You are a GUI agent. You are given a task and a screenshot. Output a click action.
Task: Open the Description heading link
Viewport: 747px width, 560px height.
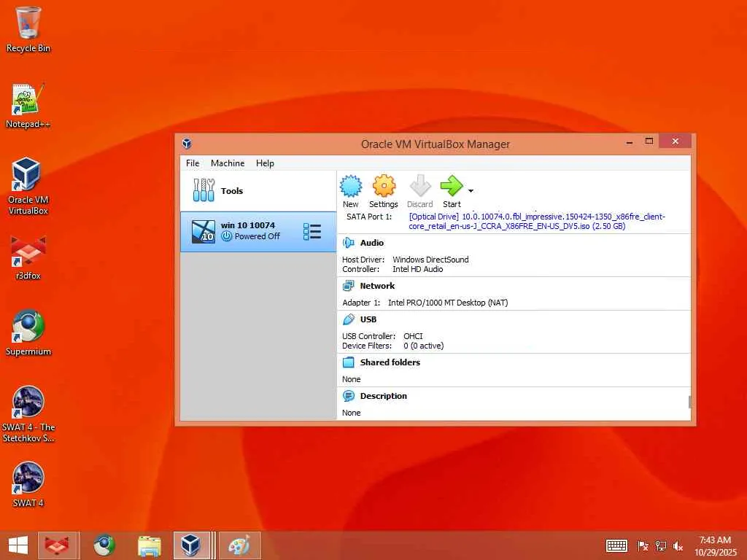pos(384,396)
